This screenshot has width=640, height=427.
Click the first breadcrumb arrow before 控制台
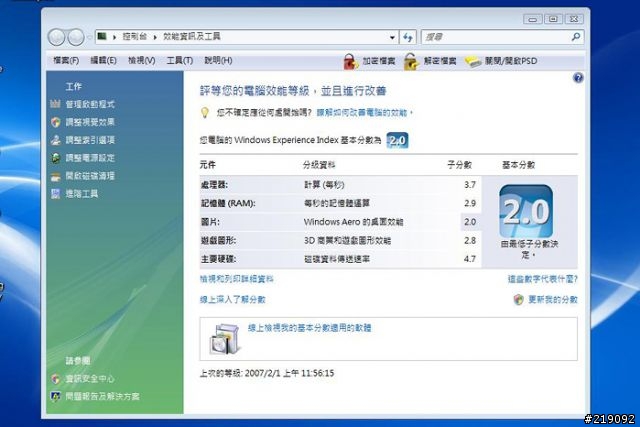click(x=114, y=37)
